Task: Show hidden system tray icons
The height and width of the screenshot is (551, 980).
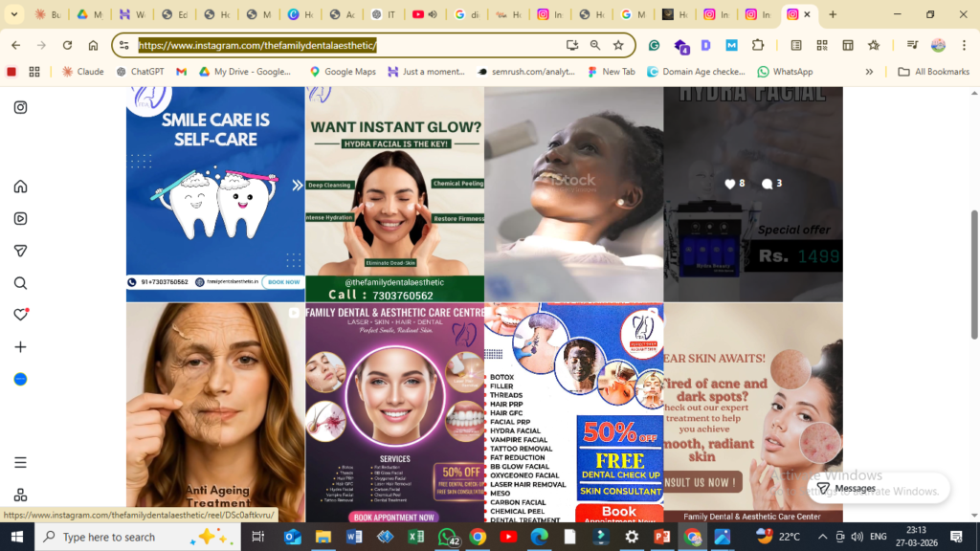Action: click(822, 537)
